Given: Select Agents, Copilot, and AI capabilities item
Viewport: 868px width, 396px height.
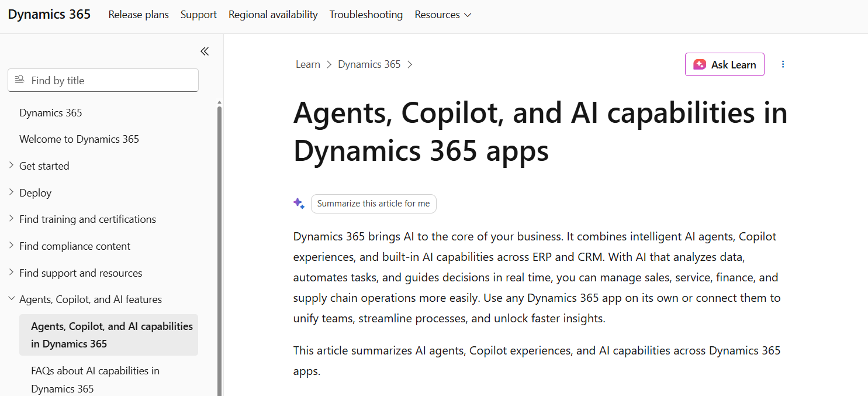Looking at the screenshot, I should 109,335.
